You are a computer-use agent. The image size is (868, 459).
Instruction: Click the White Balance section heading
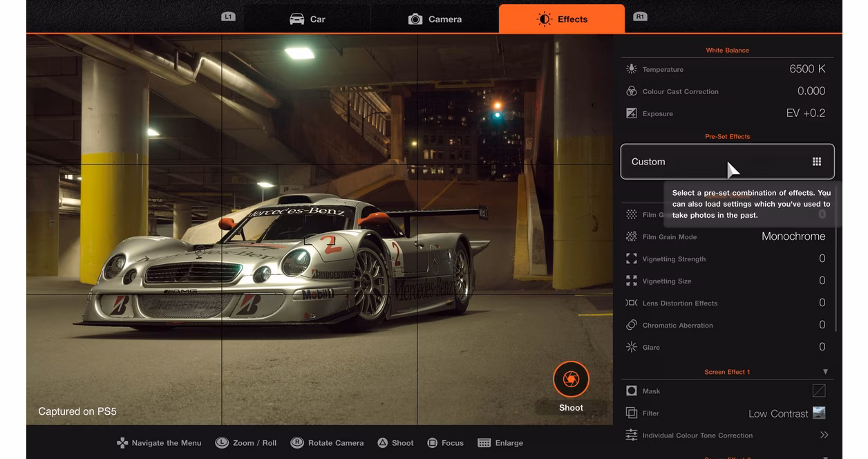coord(727,50)
